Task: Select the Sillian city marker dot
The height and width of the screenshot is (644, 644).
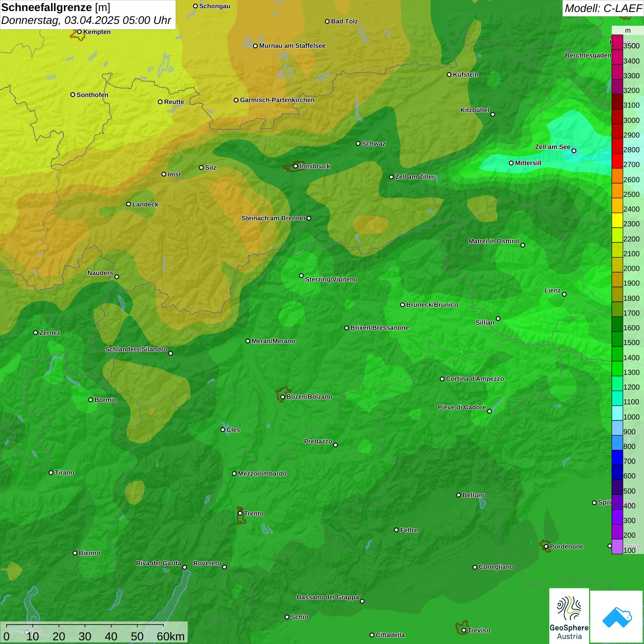Action: (498, 318)
